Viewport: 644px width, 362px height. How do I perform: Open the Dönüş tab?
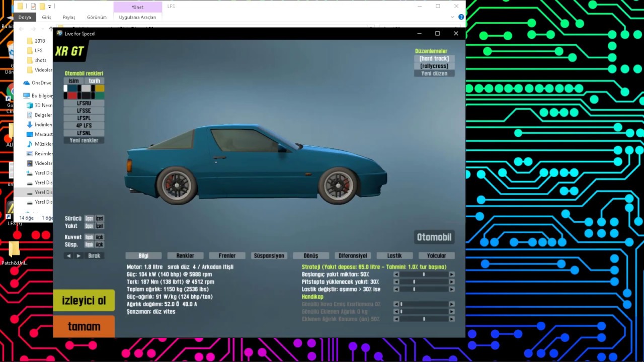pyautogui.click(x=311, y=256)
